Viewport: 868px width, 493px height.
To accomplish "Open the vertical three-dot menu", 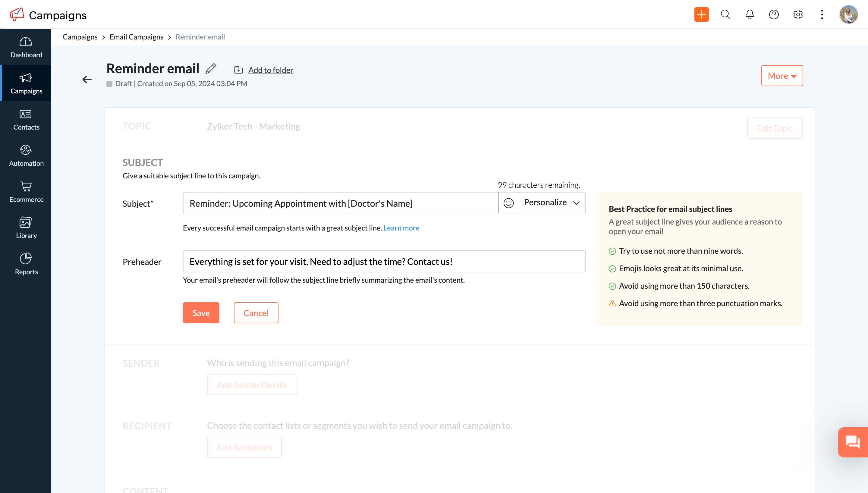I will coord(822,14).
